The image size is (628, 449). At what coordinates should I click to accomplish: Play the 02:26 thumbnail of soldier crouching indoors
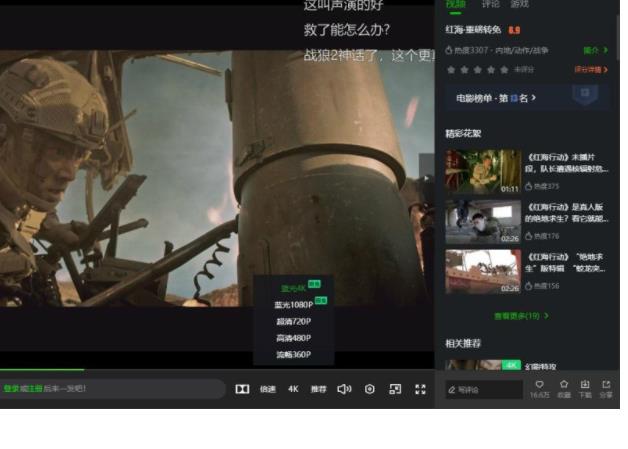[483, 221]
